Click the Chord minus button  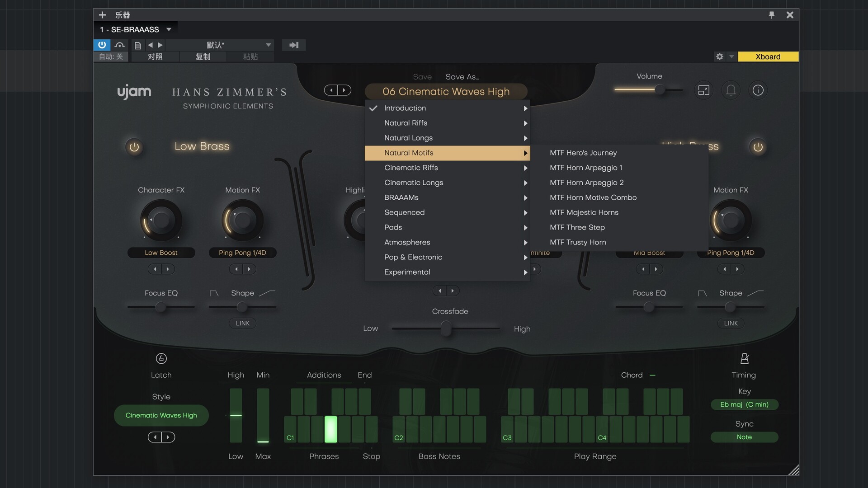pos(652,375)
